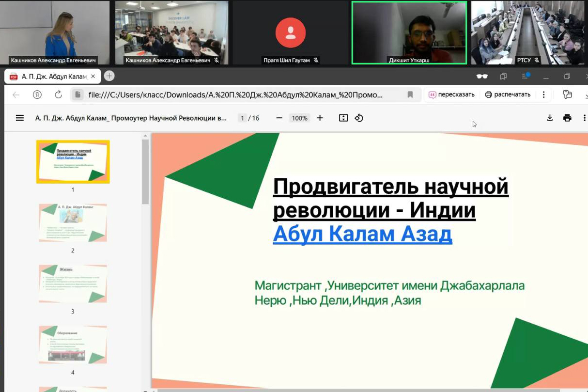This screenshot has height=392, width=588.
Task: Open new tab with plus button
Action: click(x=109, y=76)
